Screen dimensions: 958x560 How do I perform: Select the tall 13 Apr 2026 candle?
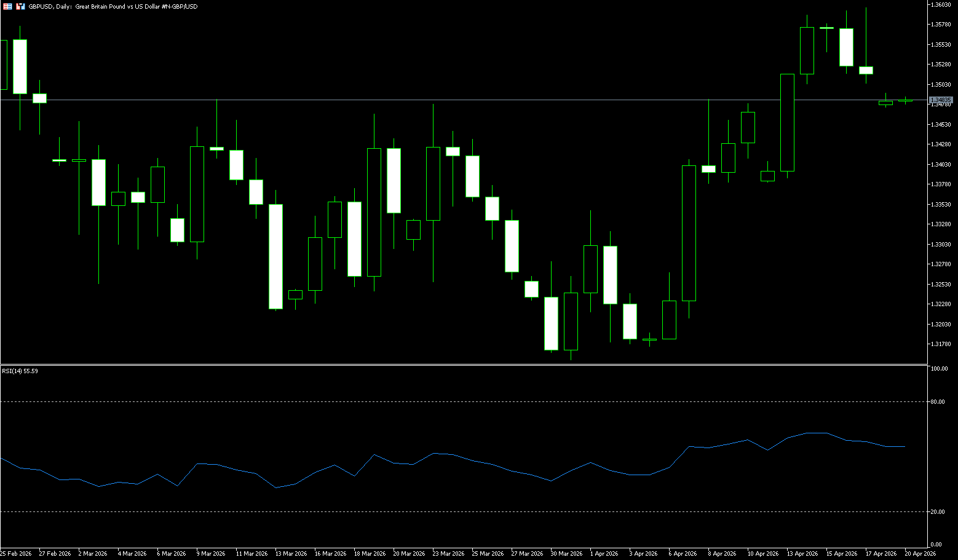[787, 123]
